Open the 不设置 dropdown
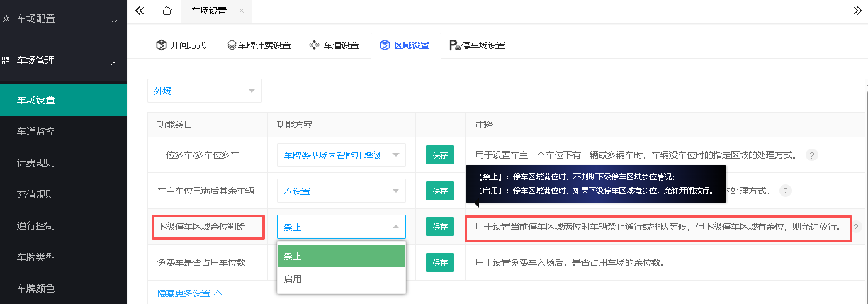The image size is (868, 304). 341,191
